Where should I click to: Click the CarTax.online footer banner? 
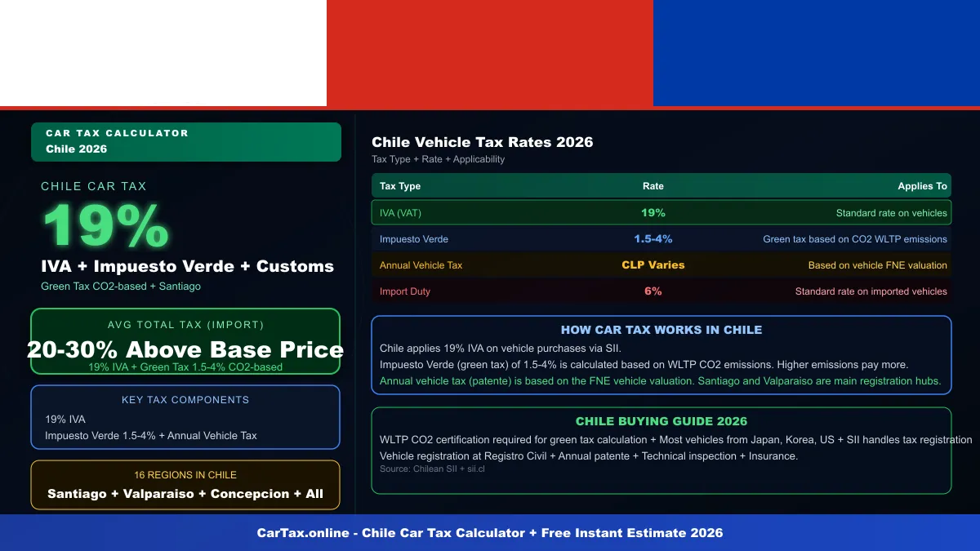[490, 532]
